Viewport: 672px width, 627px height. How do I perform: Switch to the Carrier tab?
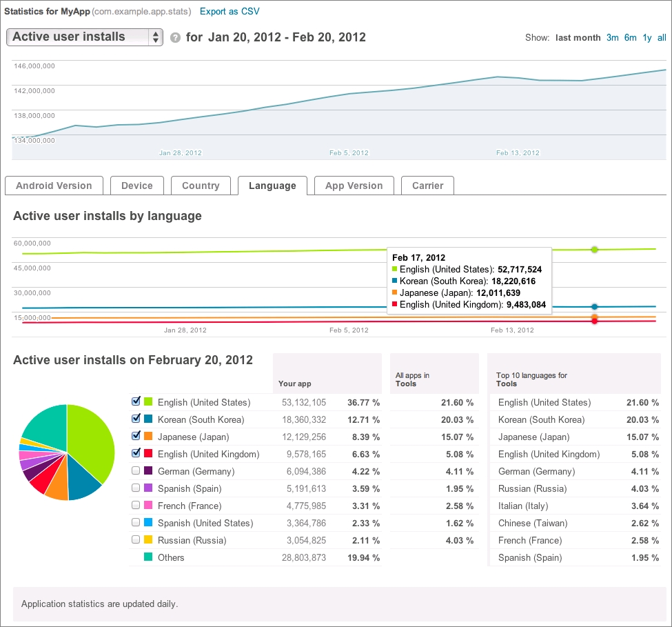click(427, 186)
